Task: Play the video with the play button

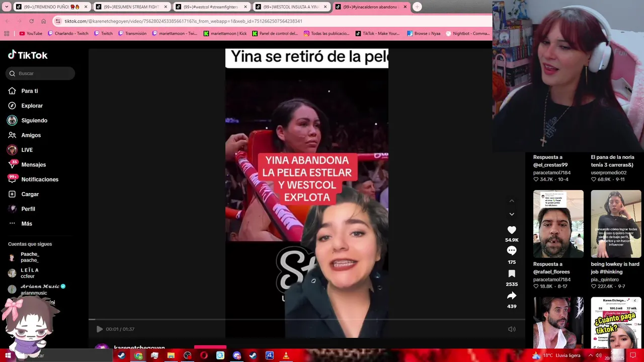Action: pyautogui.click(x=100, y=329)
